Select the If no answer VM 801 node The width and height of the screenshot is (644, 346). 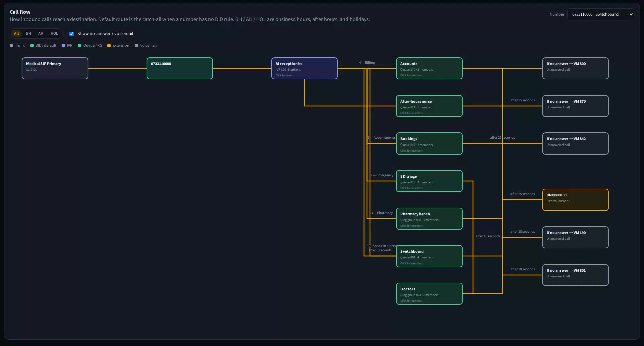click(x=576, y=275)
